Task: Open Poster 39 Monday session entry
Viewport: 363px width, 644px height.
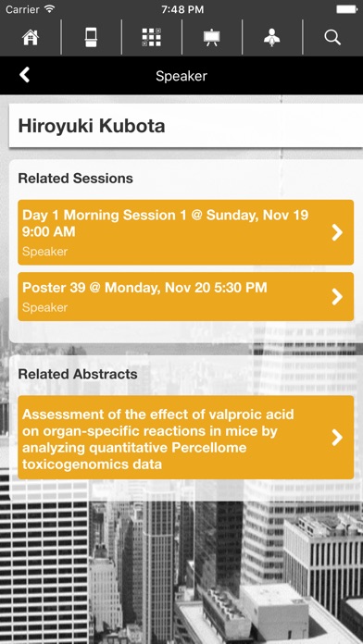Action: tap(186, 296)
